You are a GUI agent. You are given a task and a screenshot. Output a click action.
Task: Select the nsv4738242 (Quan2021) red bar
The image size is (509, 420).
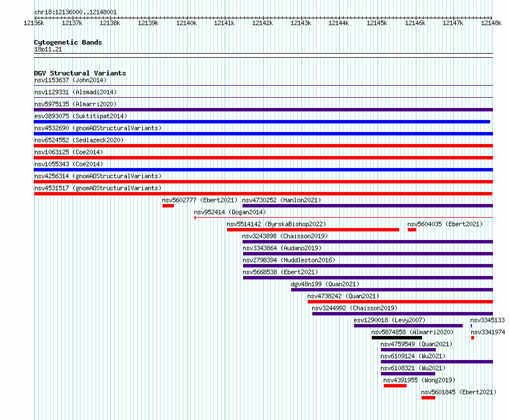pos(400,302)
